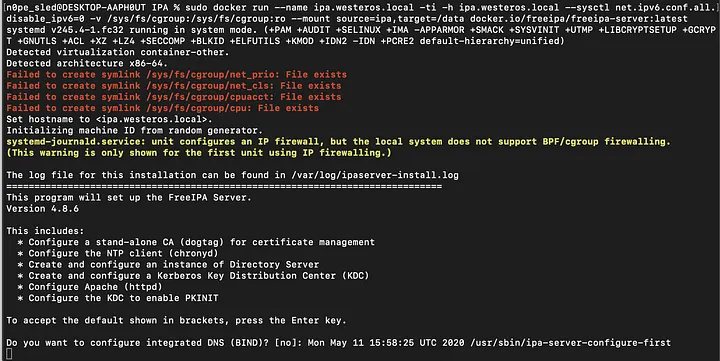The height and width of the screenshot is (361, 720).
Task: Click the "enable PKINIT" bullet line
Action: (118, 298)
